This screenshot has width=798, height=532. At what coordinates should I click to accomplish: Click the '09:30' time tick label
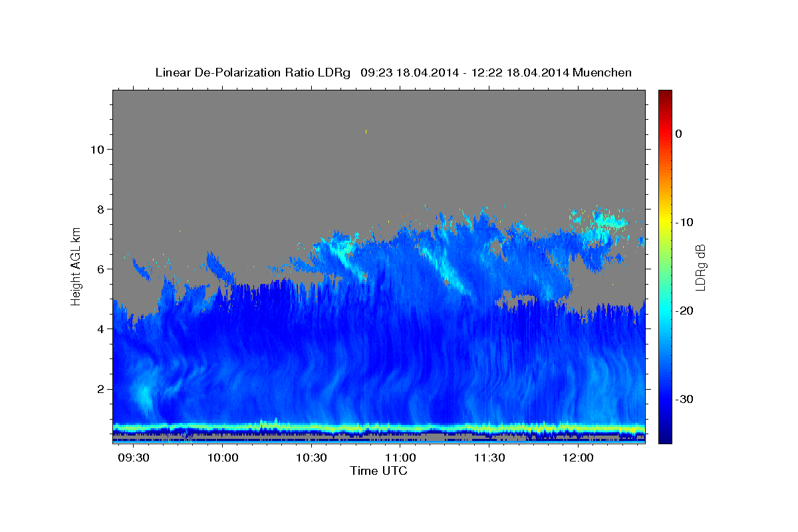(x=134, y=459)
